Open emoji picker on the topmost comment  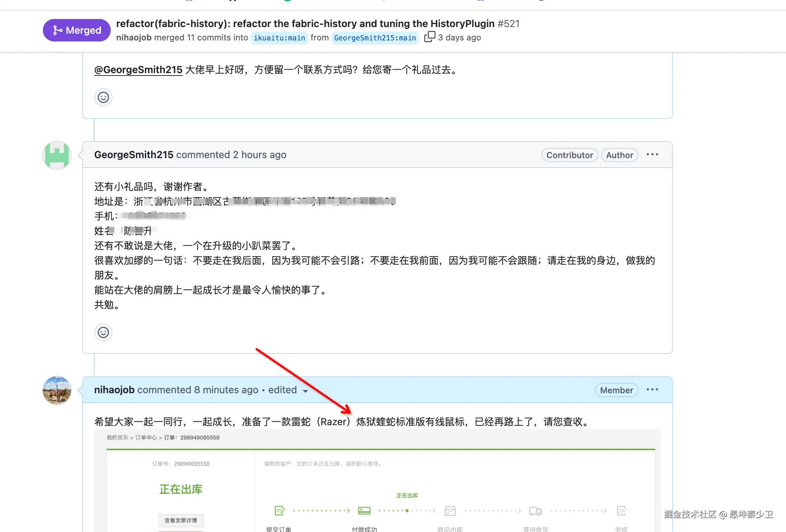coord(103,97)
